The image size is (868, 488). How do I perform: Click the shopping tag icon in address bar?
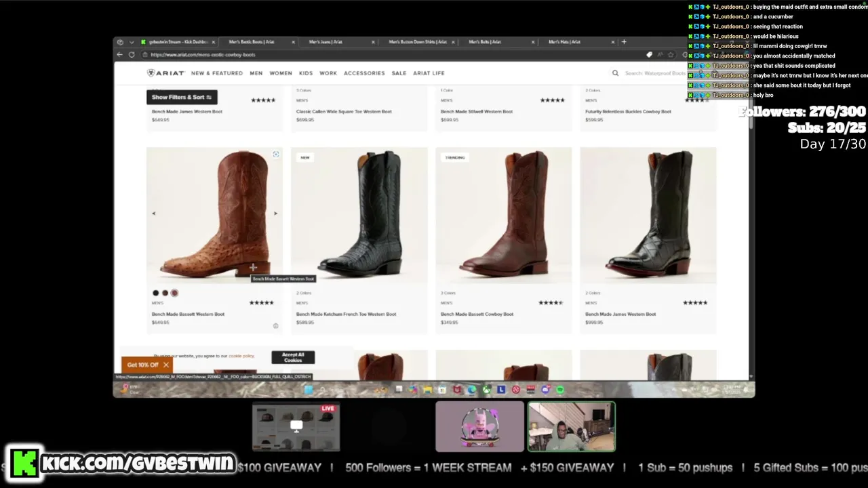[649, 55]
